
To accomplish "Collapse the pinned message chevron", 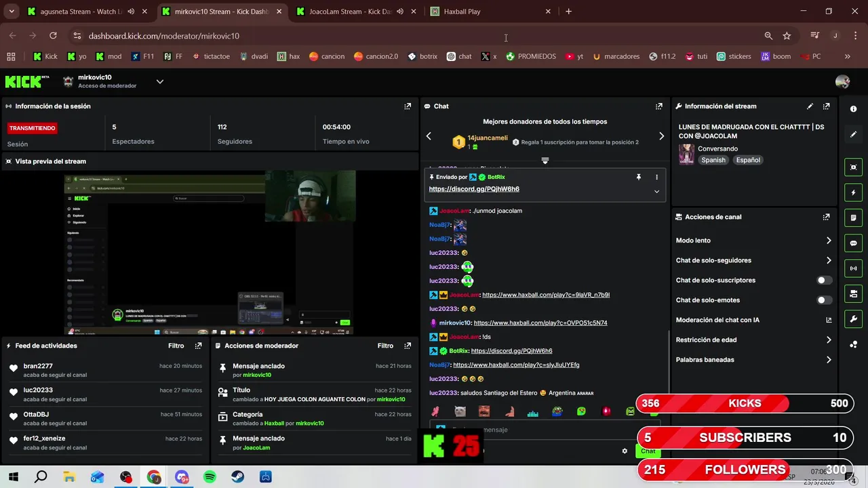I will coord(656,192).
